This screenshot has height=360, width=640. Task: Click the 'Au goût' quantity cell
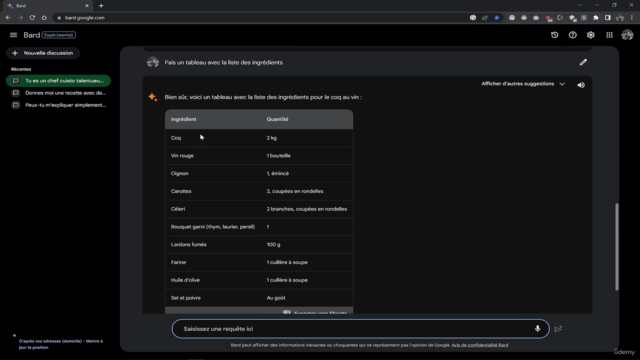click(x=276, y=298)
